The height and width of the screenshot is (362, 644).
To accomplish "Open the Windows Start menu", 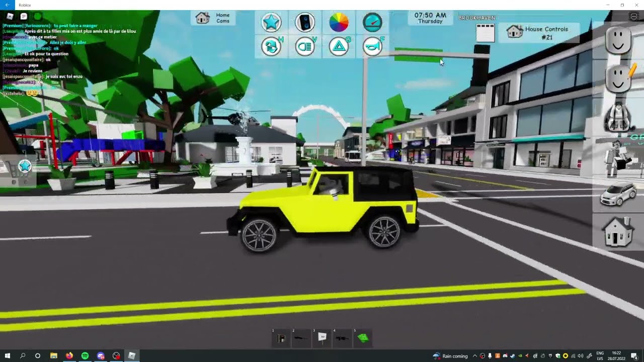I will [x=8, y=356].
